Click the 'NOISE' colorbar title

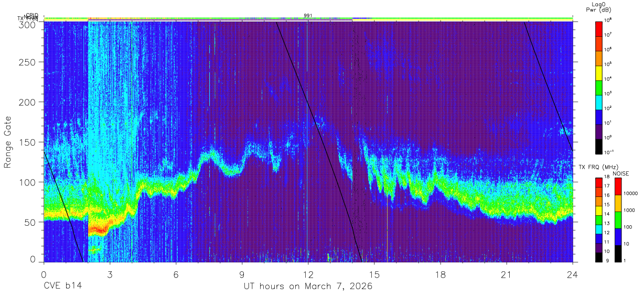tap(621, 173)
